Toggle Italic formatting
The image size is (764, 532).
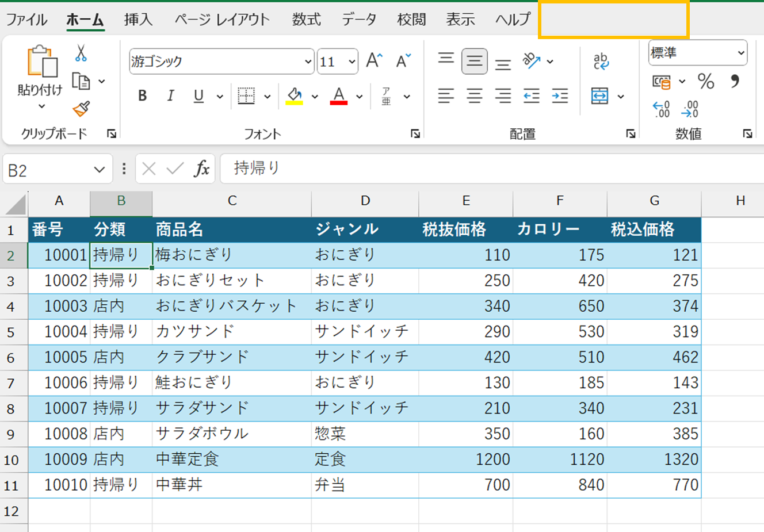pyautogui.click(x=170, y=96)
